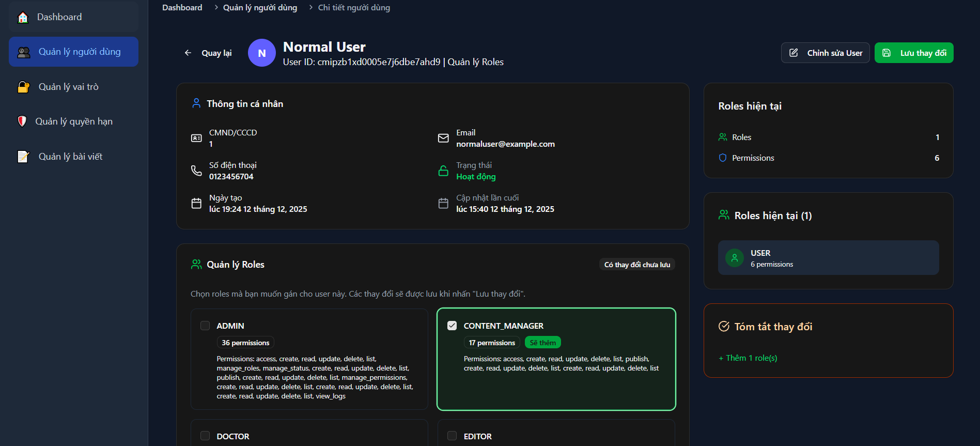Click the back arrow icon near Quay lại
The image size is (980, 446).
(188, 53)
